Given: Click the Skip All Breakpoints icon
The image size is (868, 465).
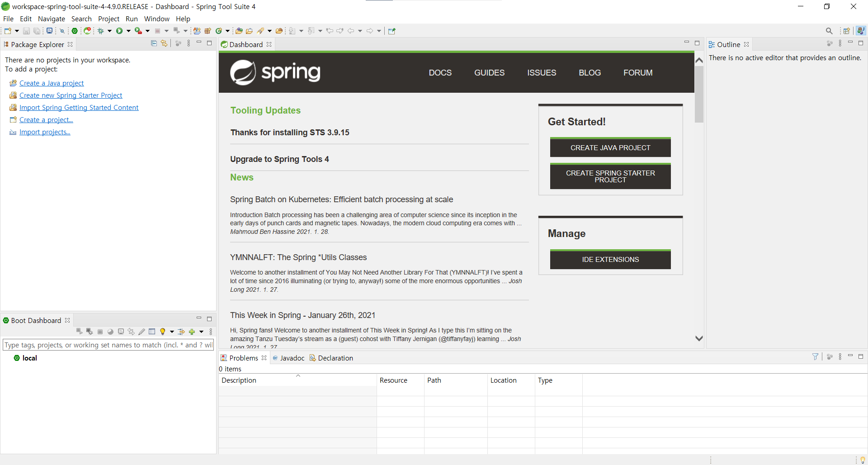Looking at the screenshot, I should click(62, 31).
